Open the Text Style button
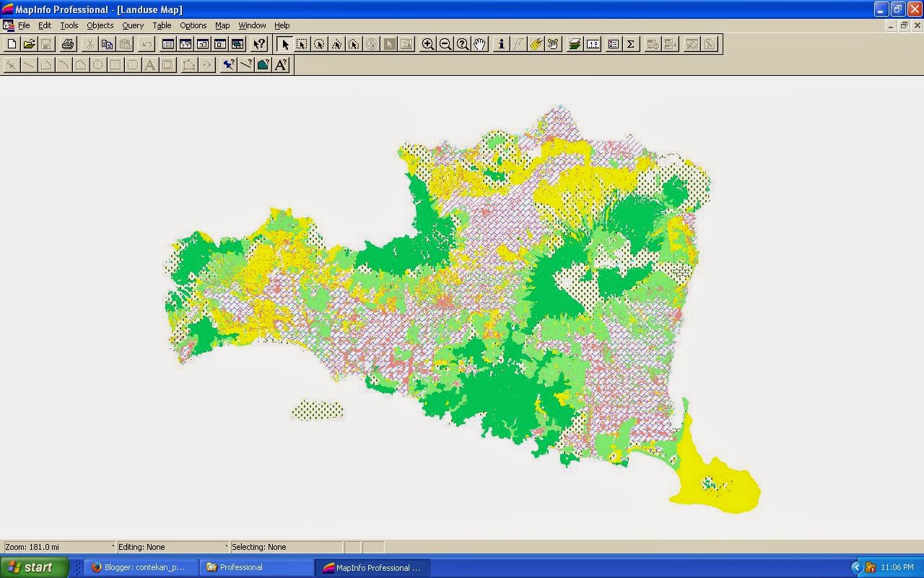 (281, 65)
